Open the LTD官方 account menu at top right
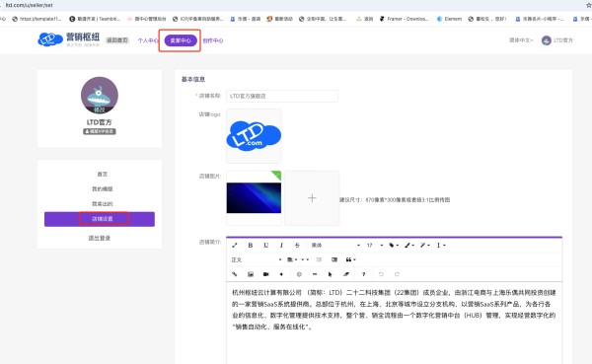 [x=557, y=40]
